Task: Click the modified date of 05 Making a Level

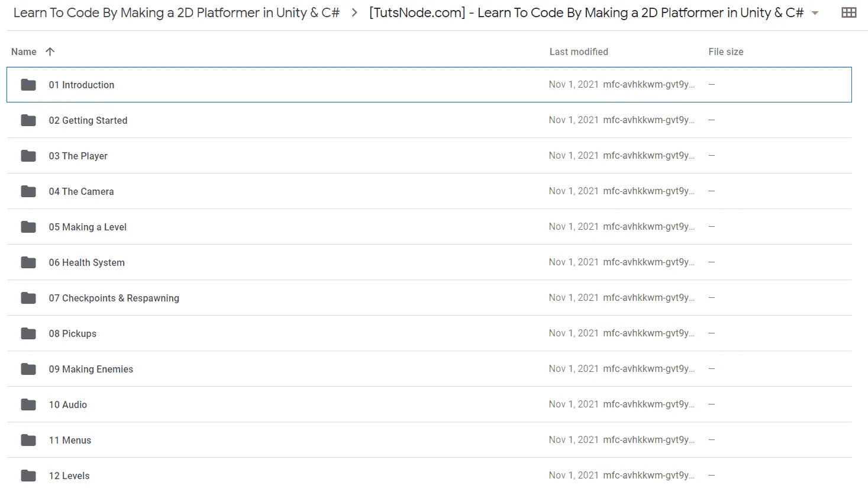Action: coord(573,226)
